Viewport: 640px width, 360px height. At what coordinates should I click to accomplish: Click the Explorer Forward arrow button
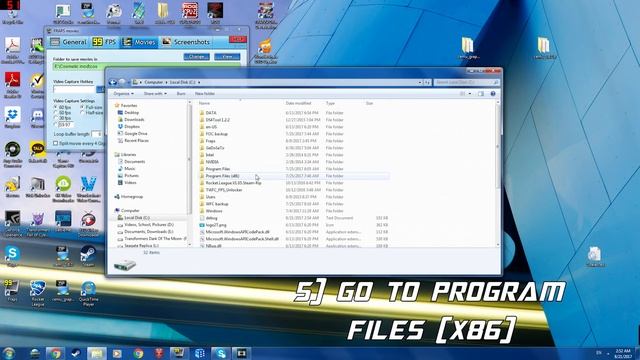pyautogui.click(x=122, y=82)
